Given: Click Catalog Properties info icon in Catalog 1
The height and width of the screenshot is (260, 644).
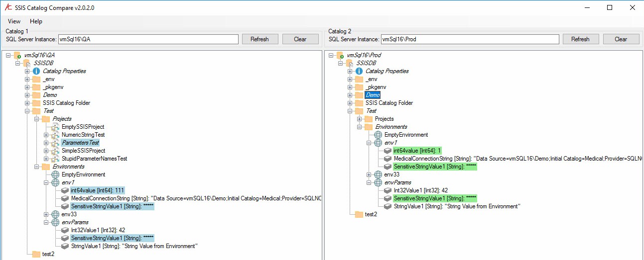Looking at the screenshot, I should coord(36,71).
